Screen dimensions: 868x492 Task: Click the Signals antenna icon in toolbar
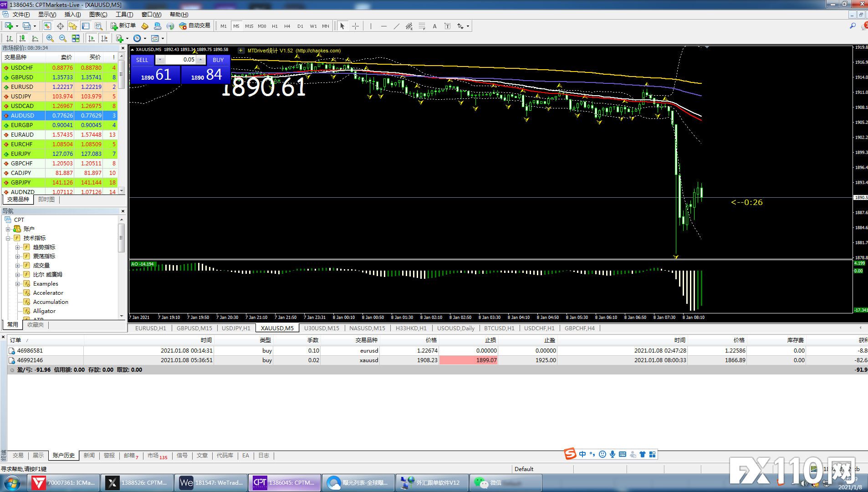pos(170,26)
